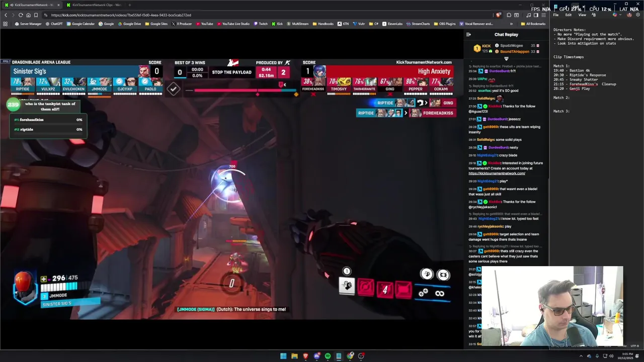Open the new tab plus button
The width and height of the screenshot is (644, 362).
[130, 5]
